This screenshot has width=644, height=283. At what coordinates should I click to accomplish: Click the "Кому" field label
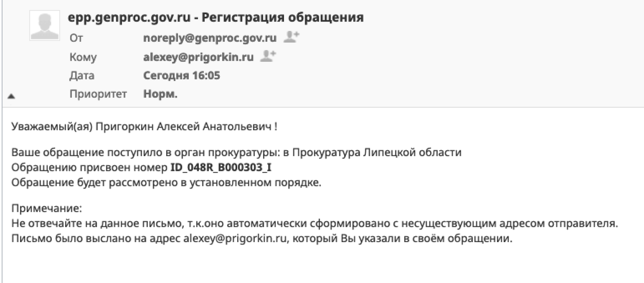pos(83,57)
